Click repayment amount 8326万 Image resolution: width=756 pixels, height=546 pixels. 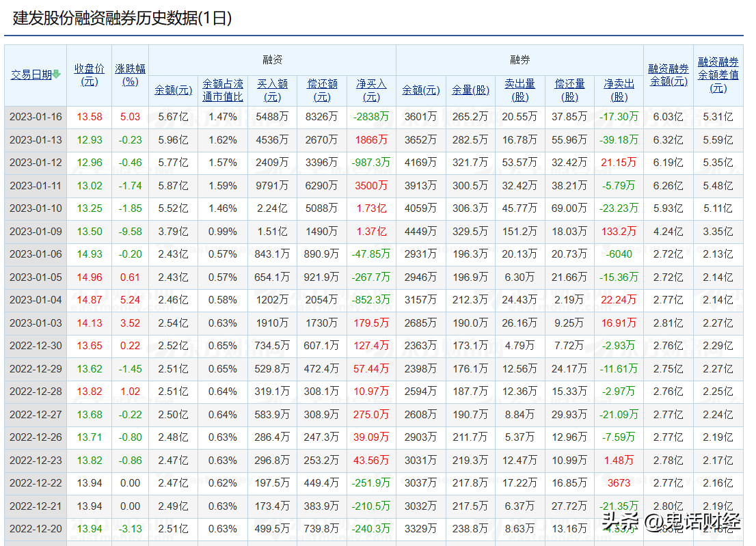pos(322,117)
